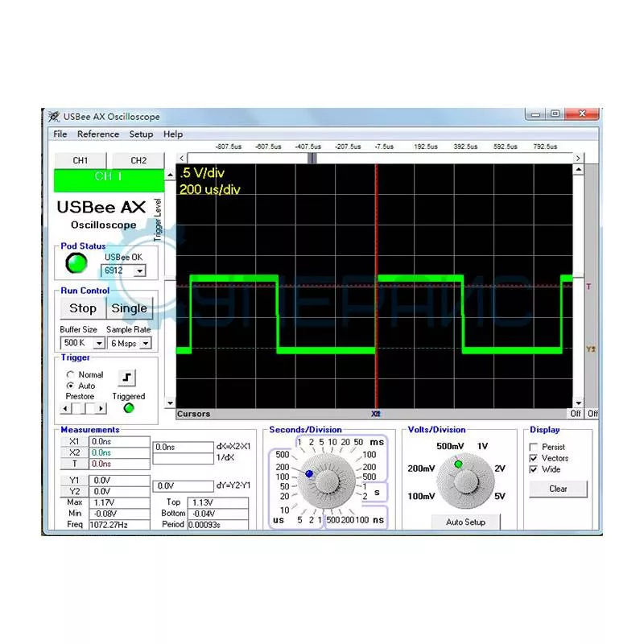Click the waveform timeline right scroll arrow
Viewport: 644px width, 644px height.
(578, 158)
